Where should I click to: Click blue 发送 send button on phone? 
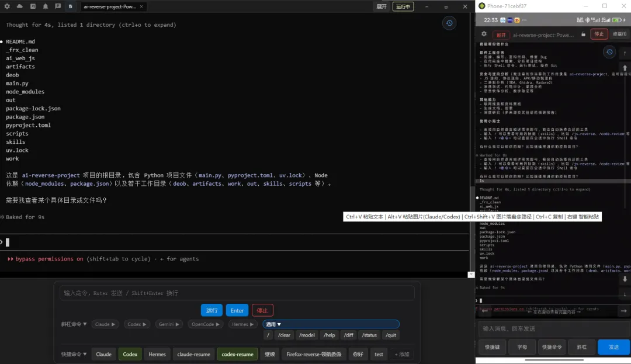pyautogui.click(x=613, y=347)
